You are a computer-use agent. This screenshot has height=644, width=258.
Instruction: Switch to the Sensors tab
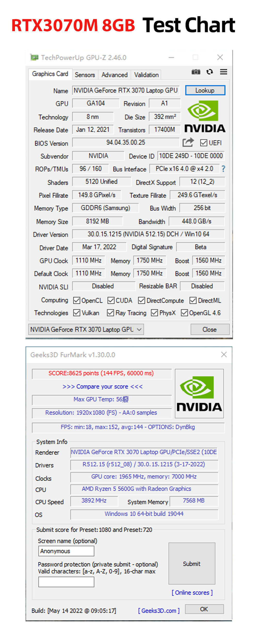click(x=85, y=75)
